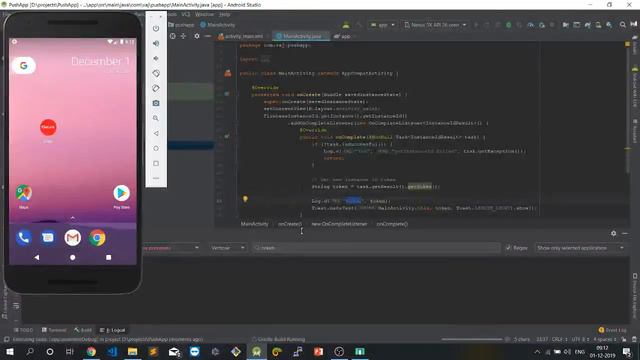The width and height of the screenshot is (640, 360).
Task: Open Chrome from the Windows taskbar
Action: (x=91, y=351)
